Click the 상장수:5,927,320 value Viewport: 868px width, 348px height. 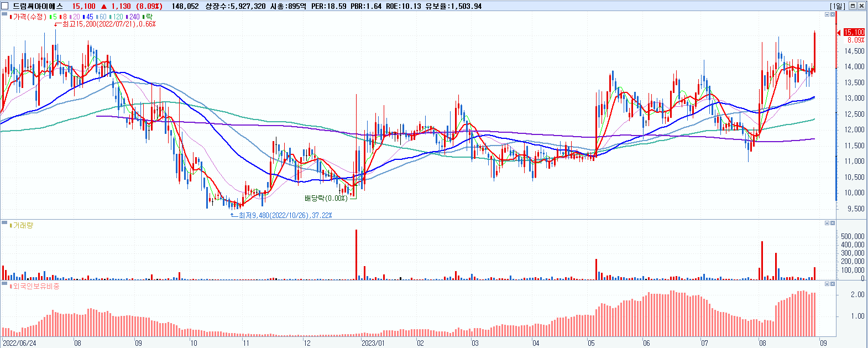[236, 6]
